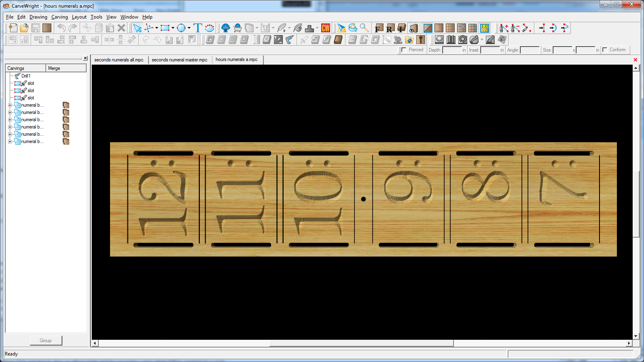Click the Angle input field
The height and width of the screenshot is (362, 644).
[x=530, y=50]
